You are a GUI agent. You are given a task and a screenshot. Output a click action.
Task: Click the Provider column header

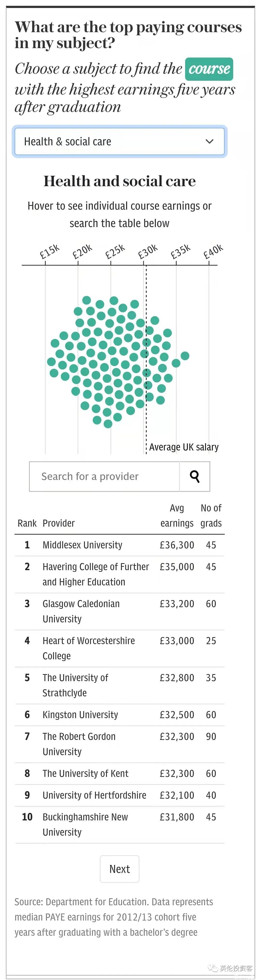[58, 523]
